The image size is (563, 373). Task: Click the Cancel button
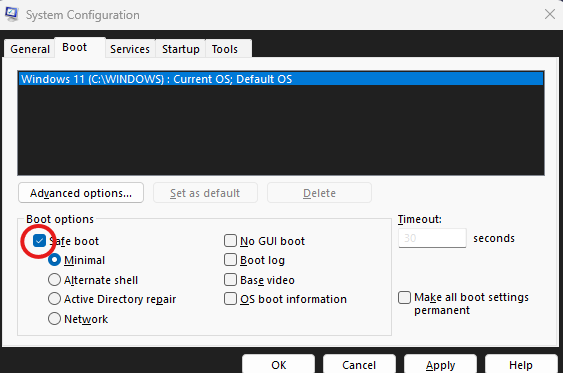tap(359, 364)
